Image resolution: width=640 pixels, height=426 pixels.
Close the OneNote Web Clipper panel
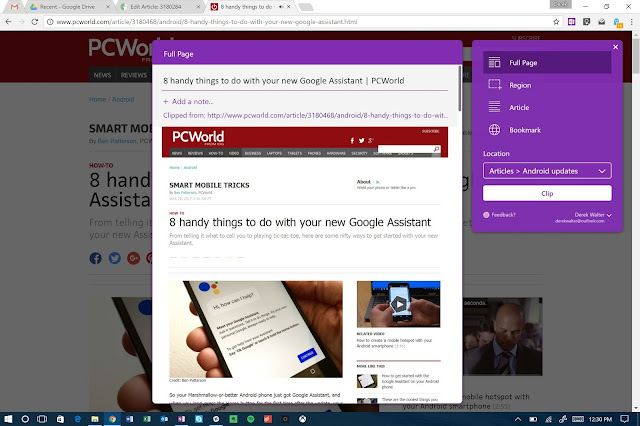point(616,47)
